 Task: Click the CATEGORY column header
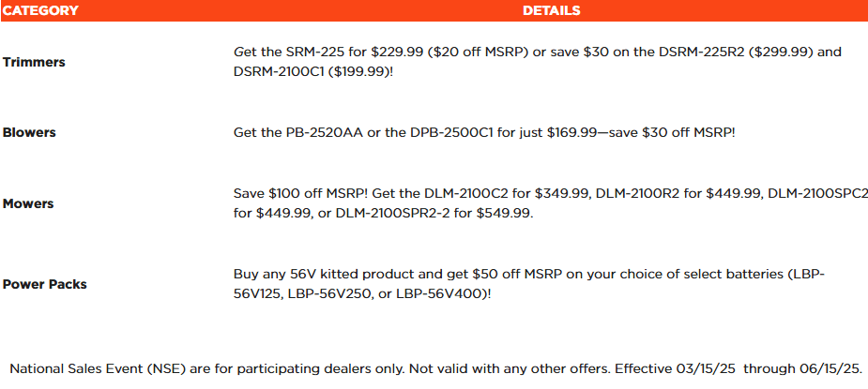(x=40, y=10)
